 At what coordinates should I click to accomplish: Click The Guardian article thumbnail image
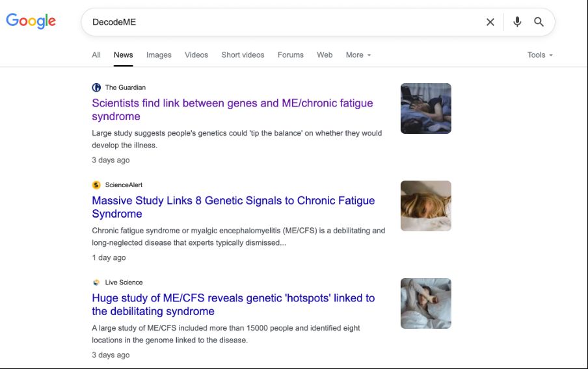[426, 108]
